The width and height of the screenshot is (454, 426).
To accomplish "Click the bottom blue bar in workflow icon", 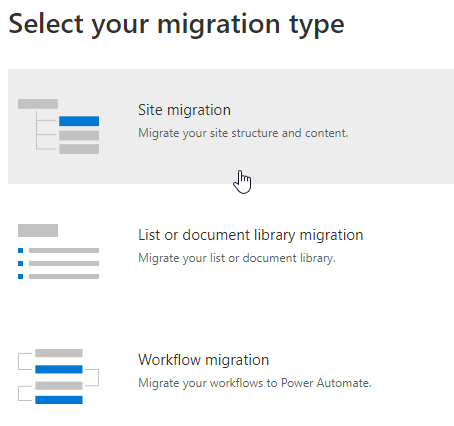I will click(x=59, y=400).
